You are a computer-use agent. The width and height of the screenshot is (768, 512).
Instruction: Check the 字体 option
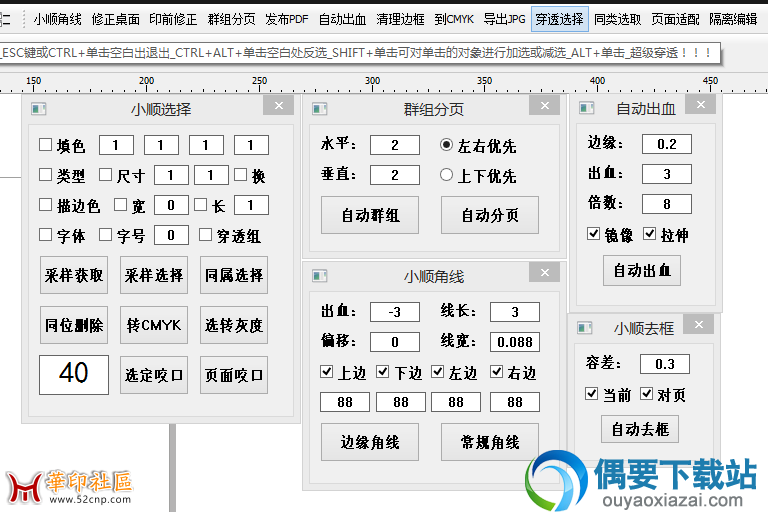46,235
